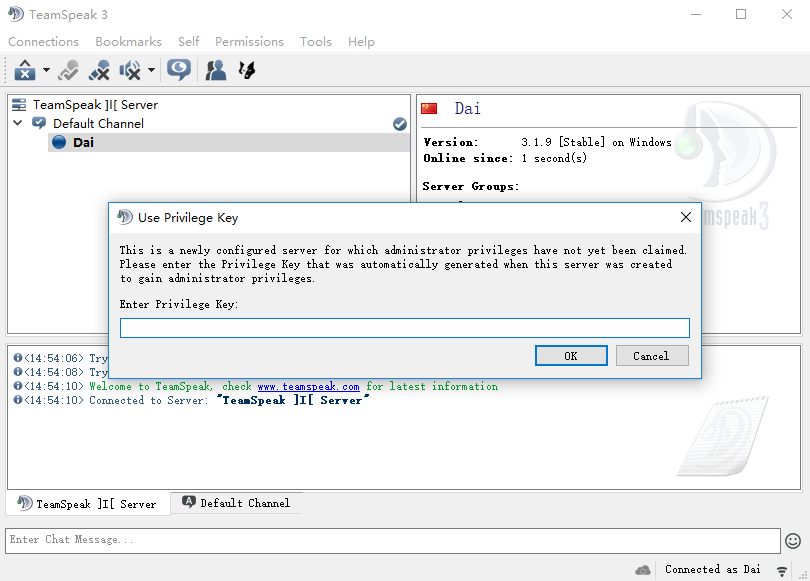Click the connection quality signal icon
The height and width of the screenshot is (581, 810).
pos(781,570)
